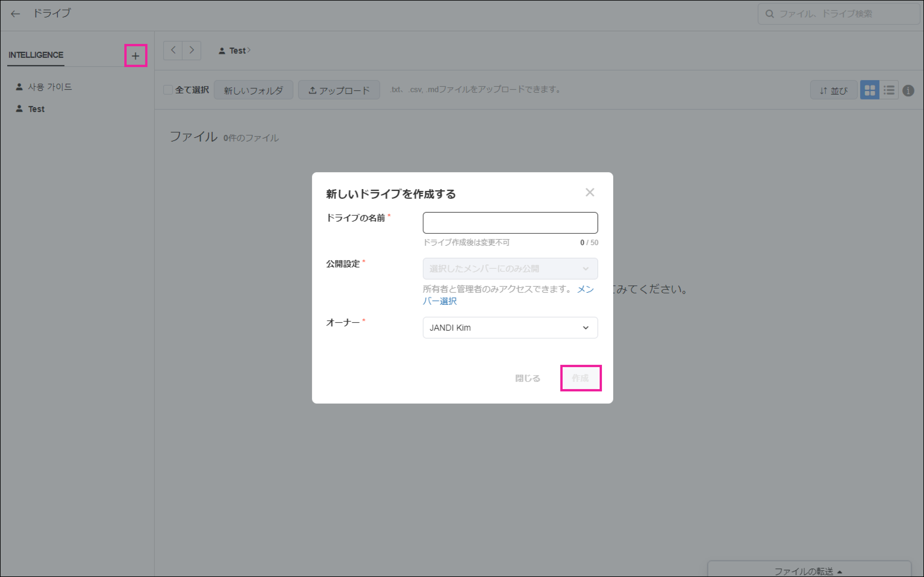Viewport: 924px width, 577px height.
Task: Open the info icon panel
Action: point(908,91)
